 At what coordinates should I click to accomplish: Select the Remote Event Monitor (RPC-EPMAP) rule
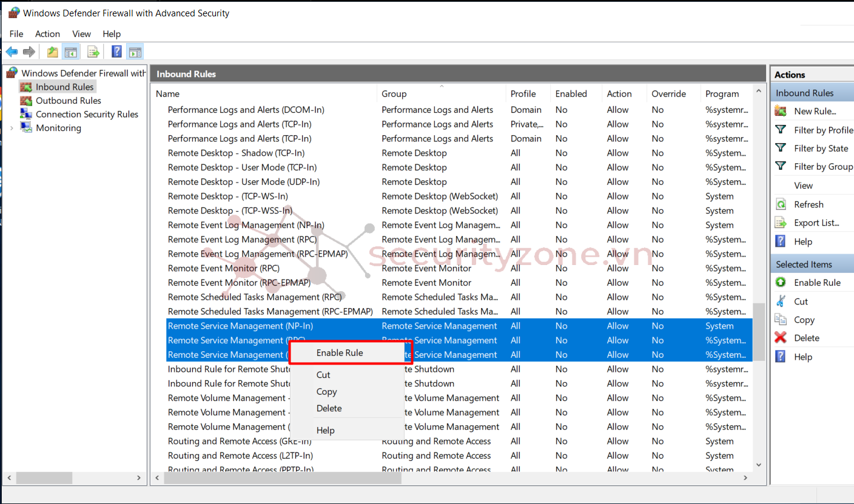coord(459,283)
